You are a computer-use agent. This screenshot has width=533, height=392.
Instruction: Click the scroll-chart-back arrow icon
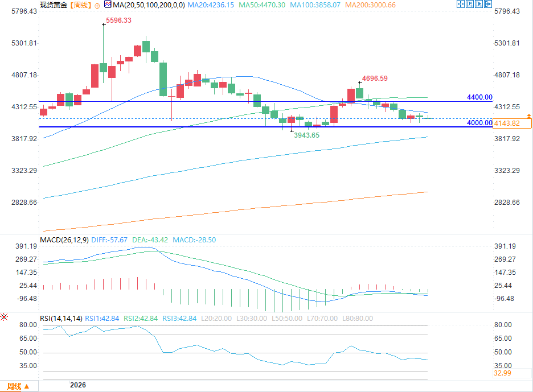470,4
